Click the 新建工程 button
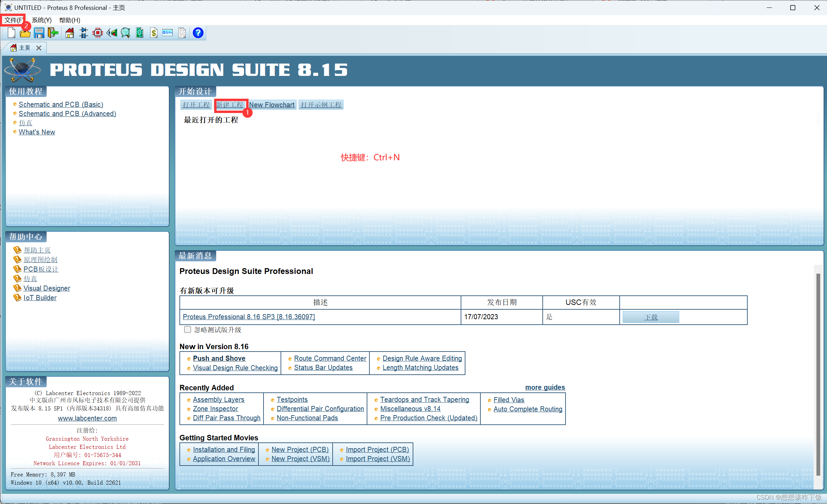This screenshot has height=504, width=827. click(230, 105)
